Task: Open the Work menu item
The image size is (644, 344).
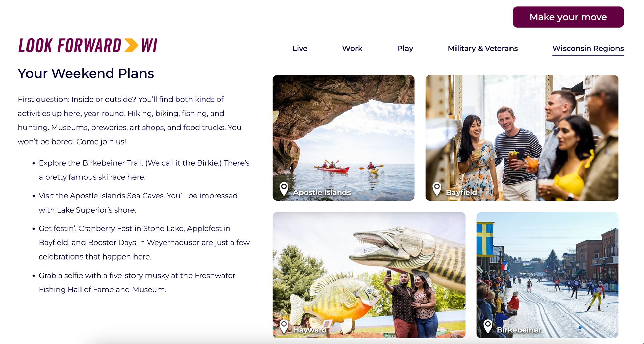Action: pyautogui.click(x=352, y=48)
